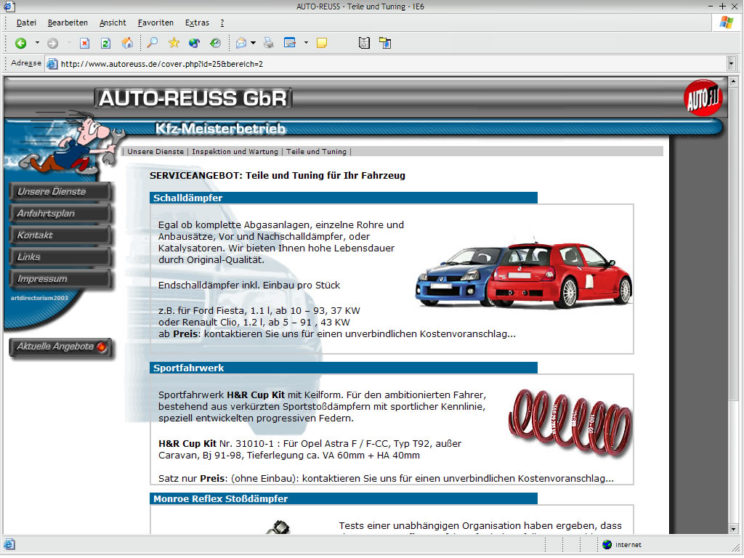Click the Adresse label
This screenshot has height=558, width=744.
26,63
